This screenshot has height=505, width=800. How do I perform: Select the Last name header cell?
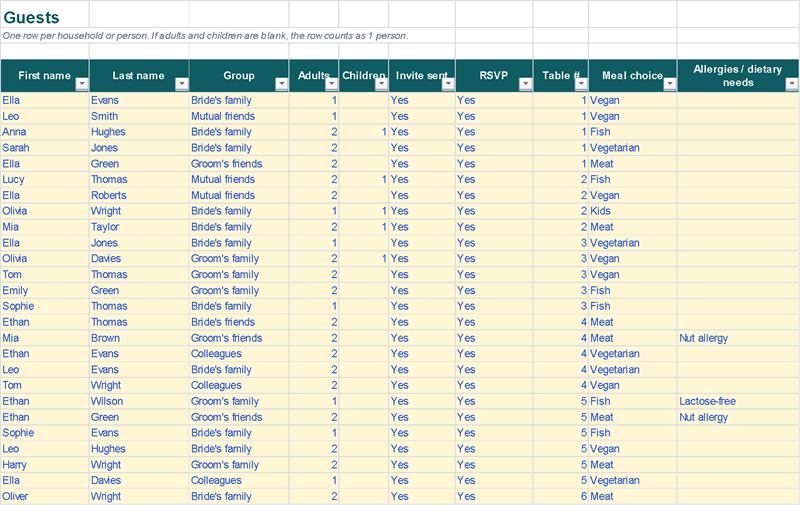tap(139, 76)
